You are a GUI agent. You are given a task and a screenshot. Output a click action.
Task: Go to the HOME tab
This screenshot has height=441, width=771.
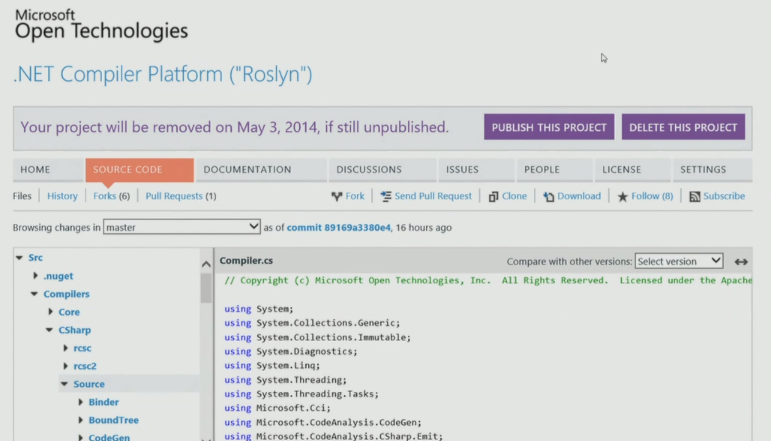coord(48,170)
